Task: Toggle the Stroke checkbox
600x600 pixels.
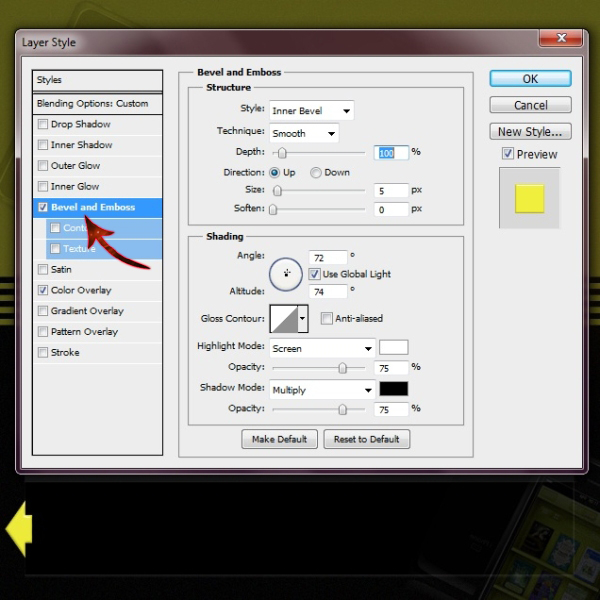Action: coord(43,352)
